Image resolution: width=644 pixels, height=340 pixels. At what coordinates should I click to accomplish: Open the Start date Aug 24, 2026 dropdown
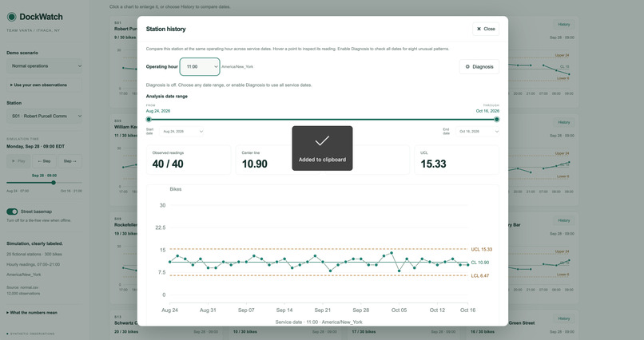(x=182, y=132)
